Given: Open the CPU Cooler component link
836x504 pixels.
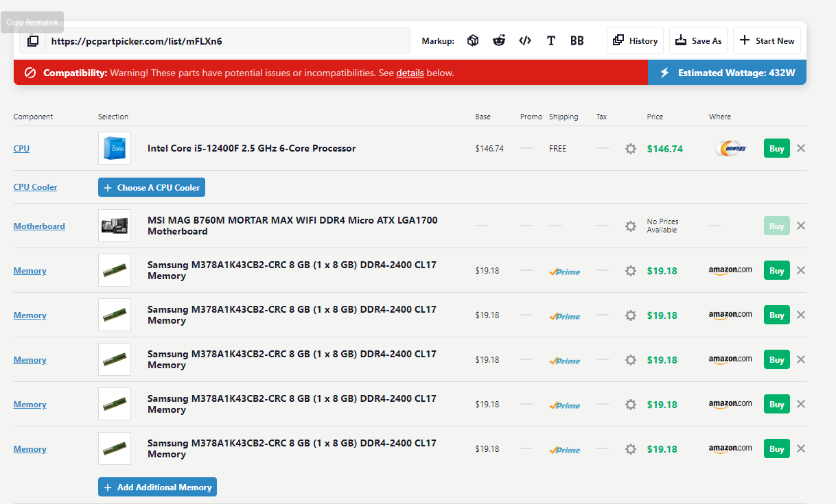Looking at the screenshot, I should tap(36, 187).
